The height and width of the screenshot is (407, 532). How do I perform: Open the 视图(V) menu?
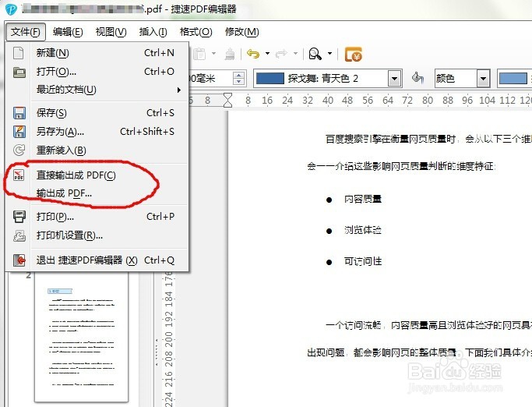coord(111,32)
